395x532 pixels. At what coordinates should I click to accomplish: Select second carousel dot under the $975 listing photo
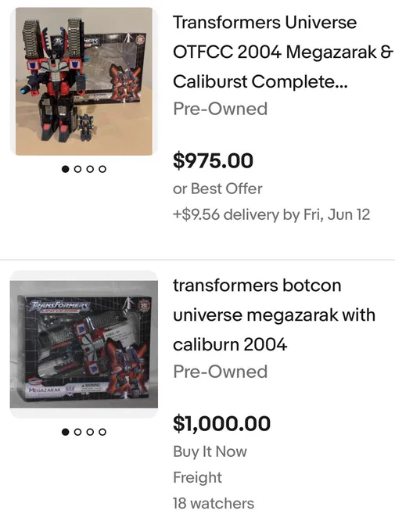[77, 169]
